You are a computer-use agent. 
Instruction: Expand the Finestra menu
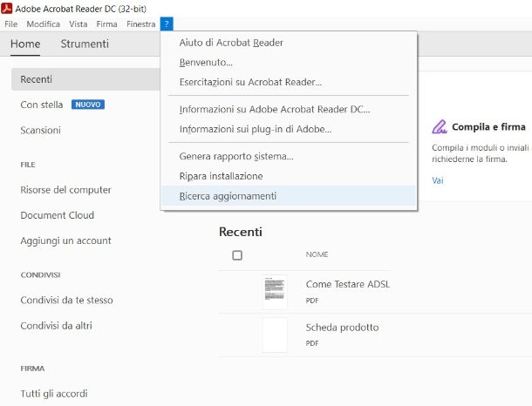(x=140, y=24)
